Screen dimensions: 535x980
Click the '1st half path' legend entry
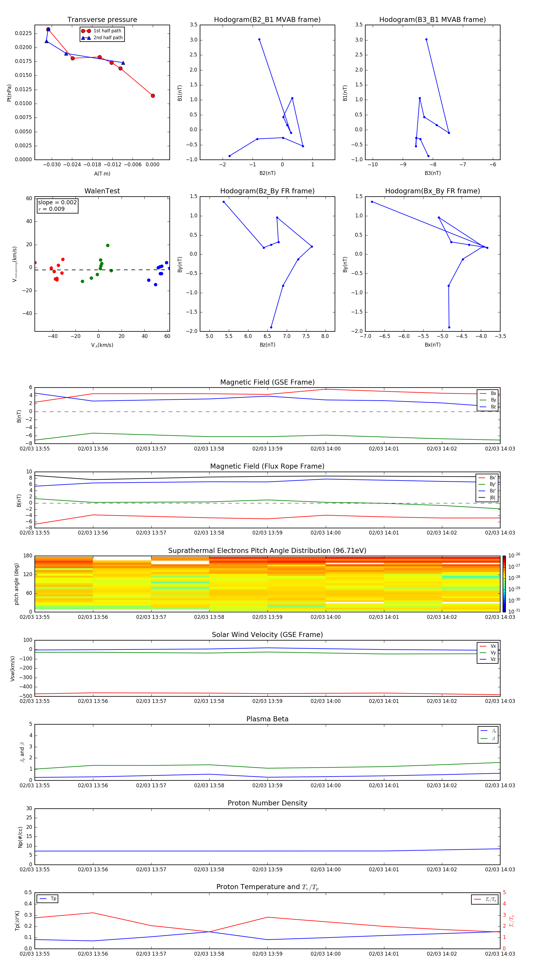(102, 31)
